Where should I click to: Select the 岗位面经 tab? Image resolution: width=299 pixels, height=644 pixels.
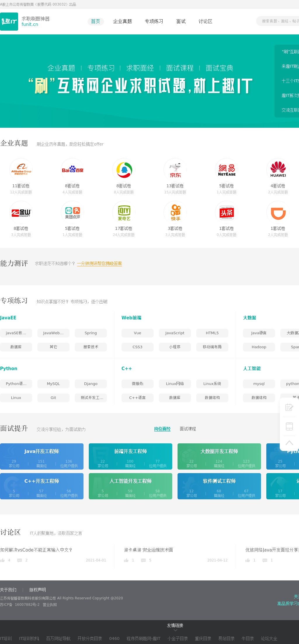click(162, 429)
